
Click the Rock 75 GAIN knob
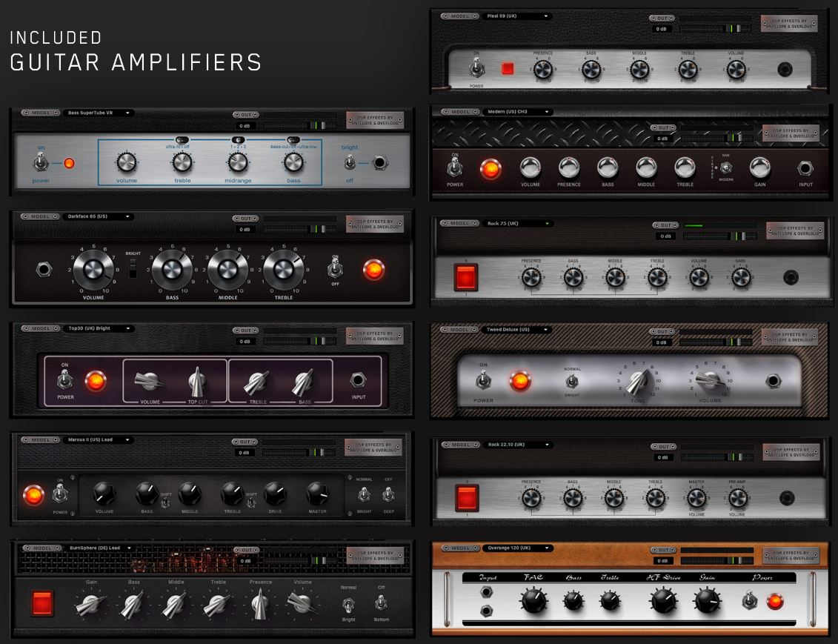pos(741,277)
